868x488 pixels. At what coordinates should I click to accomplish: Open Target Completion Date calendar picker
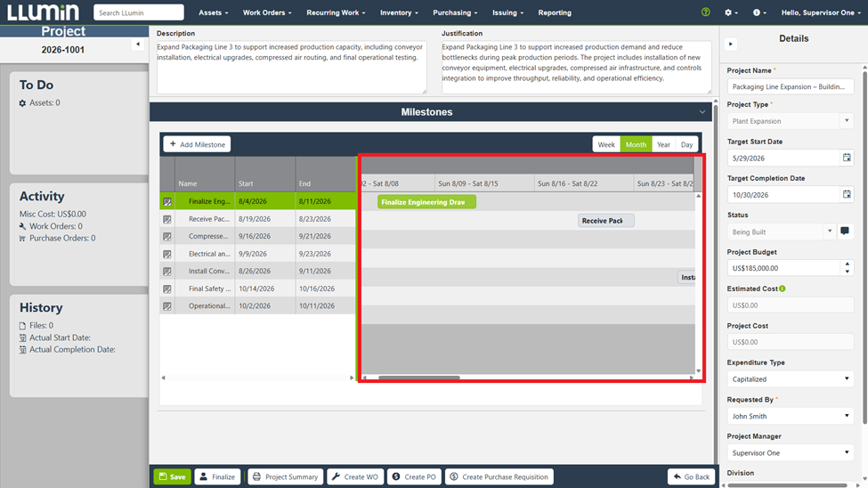[847, 194]
